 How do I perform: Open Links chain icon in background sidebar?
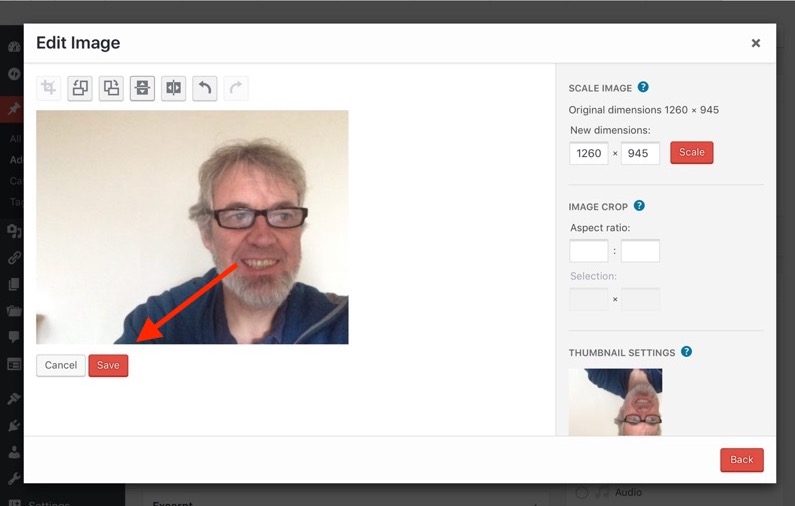(14, 258)
